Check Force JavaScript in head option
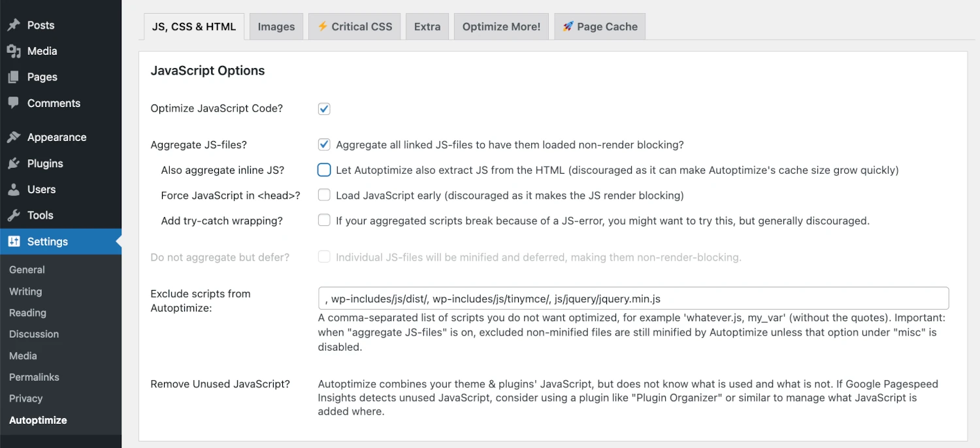 click(x=324, y=195)
